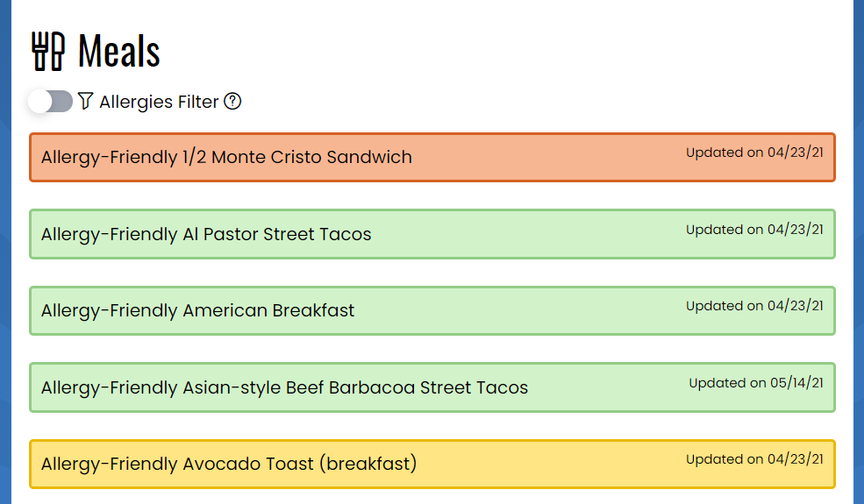864x504 pixels.
Task: Open Asian-style Beef Barbacoa Street Tacos
Action: [432, 387]
